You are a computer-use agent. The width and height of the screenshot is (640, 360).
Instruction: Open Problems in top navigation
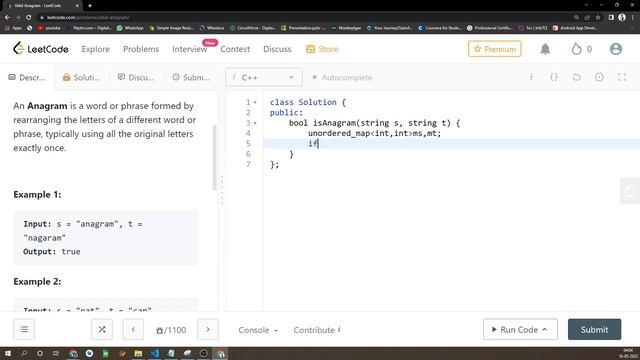(x=141, y=49)
